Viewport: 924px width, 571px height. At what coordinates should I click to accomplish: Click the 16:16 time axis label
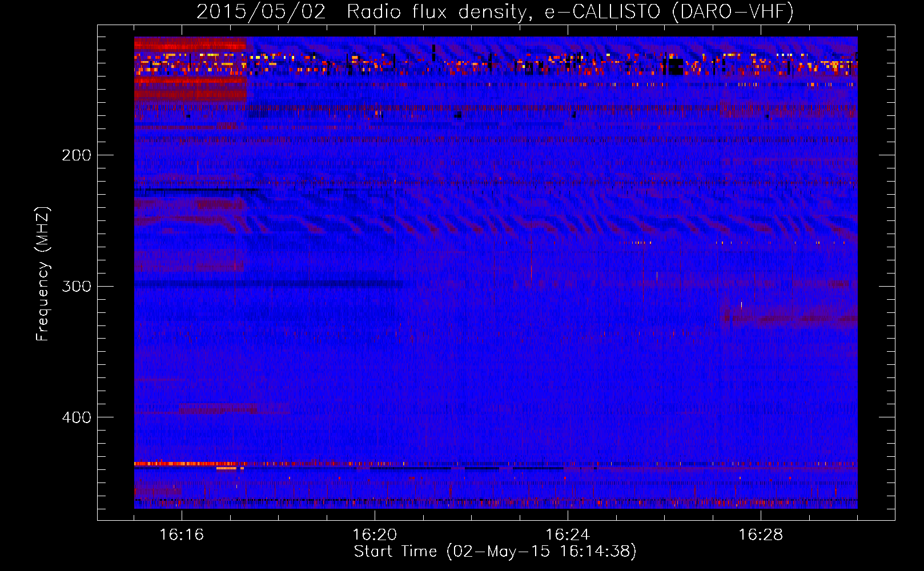point(182,535)
